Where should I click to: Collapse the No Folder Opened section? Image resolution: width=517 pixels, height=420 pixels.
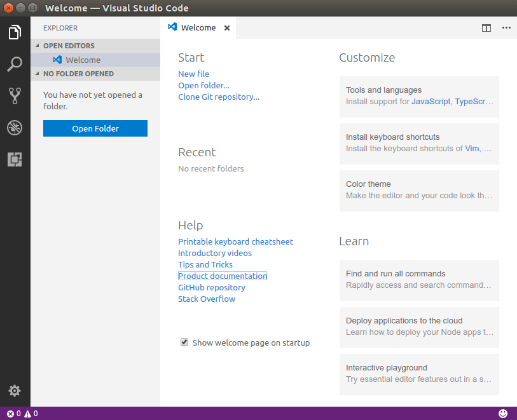pyautogui.click(x=95, y=74)
